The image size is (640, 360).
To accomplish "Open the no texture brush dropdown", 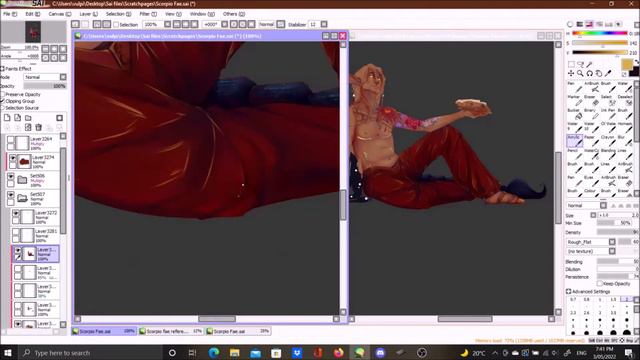I will pyautogui.click(x=591, y=251).
